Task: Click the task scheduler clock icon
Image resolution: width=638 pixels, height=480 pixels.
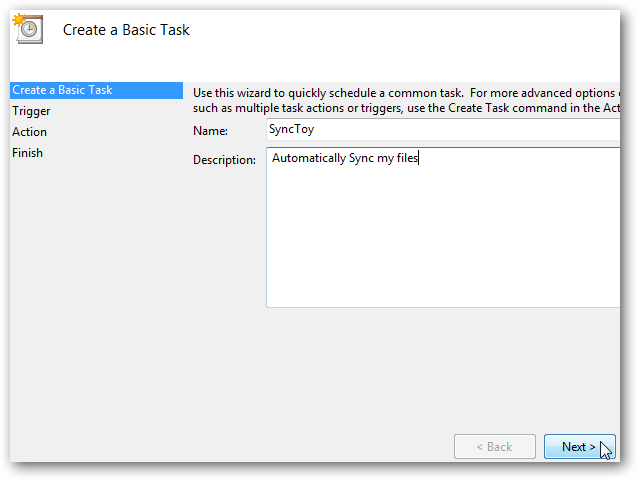Action: pos(28,28)
